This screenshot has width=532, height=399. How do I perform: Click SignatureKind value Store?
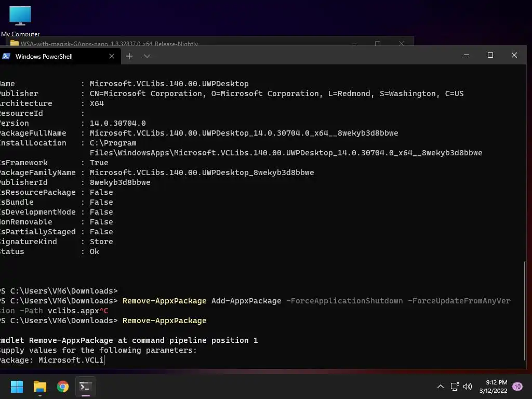click(101, 242)
